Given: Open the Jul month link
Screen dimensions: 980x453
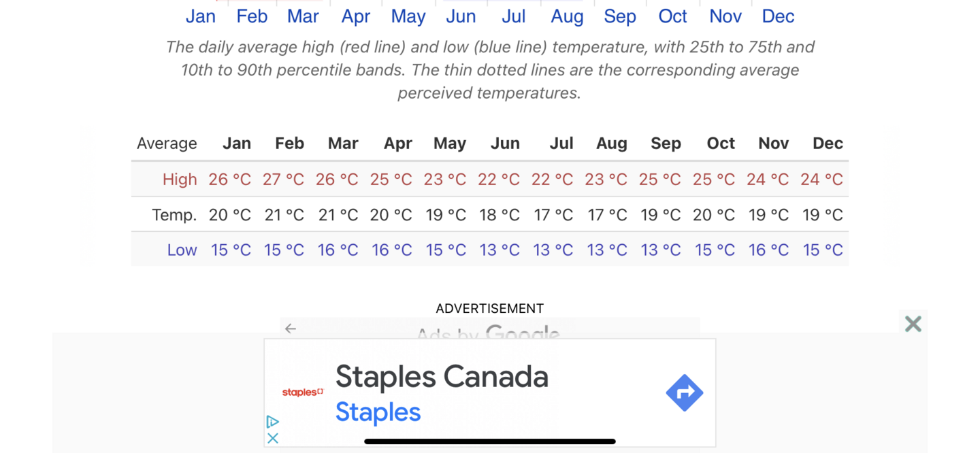Looking at the screenshot, I should click(514, 16).
